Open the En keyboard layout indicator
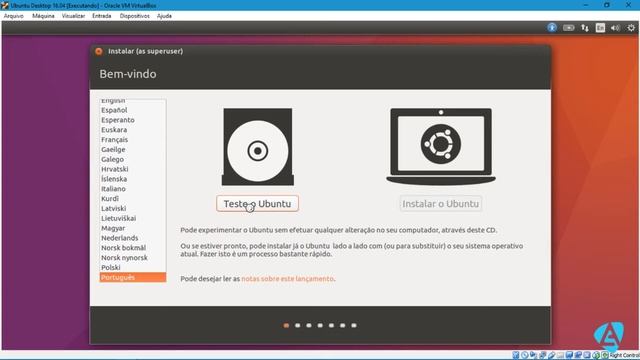The image size is (640, 360). click(x=600, y=28)
